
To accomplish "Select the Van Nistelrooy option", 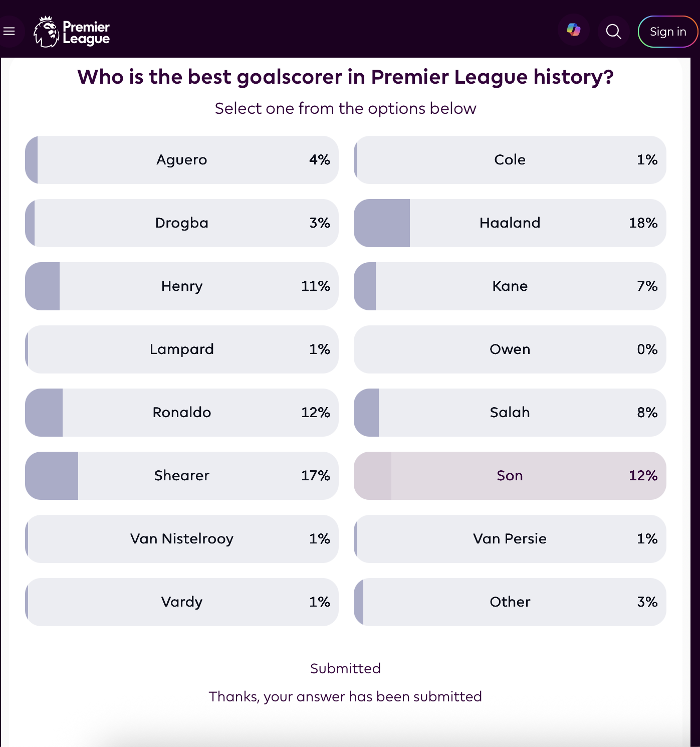I will point(182,539).
